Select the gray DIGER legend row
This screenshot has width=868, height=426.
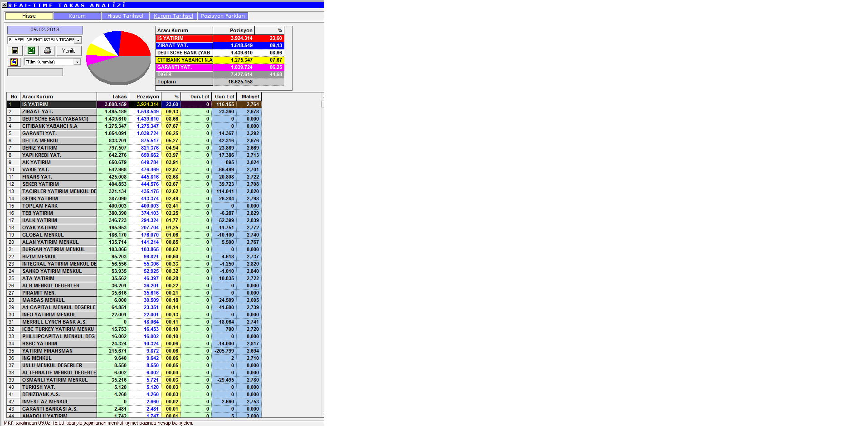tap(220, 74)
